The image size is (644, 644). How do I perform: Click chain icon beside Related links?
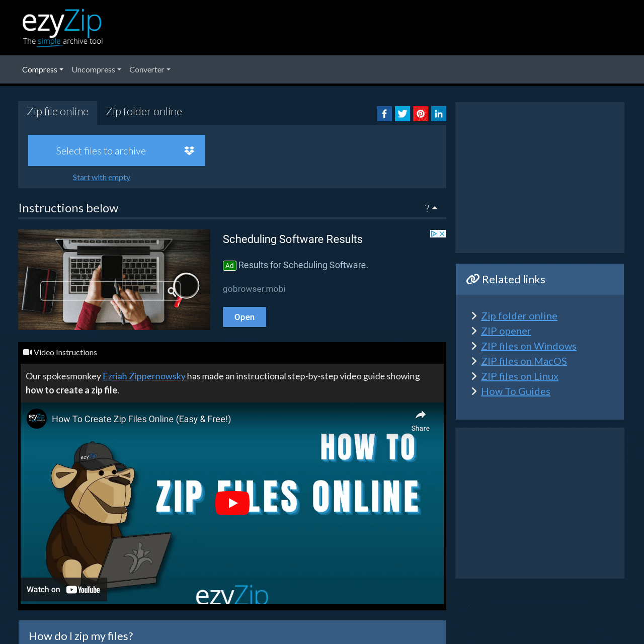point(473,279)
